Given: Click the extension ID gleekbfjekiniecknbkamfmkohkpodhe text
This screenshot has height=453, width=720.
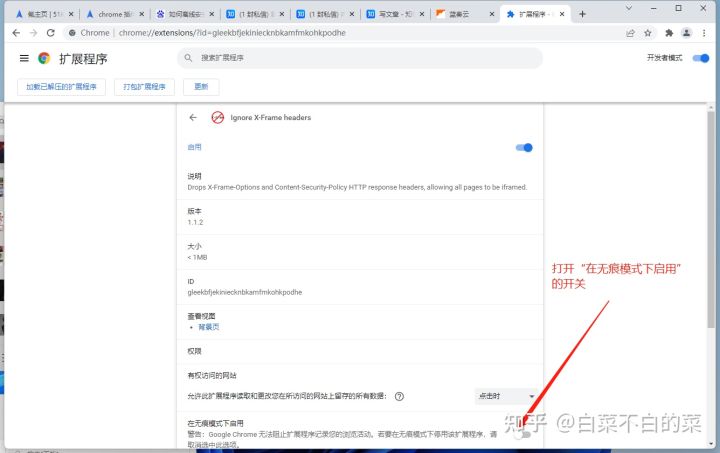Looking at the screenshot, I should 245,292.
